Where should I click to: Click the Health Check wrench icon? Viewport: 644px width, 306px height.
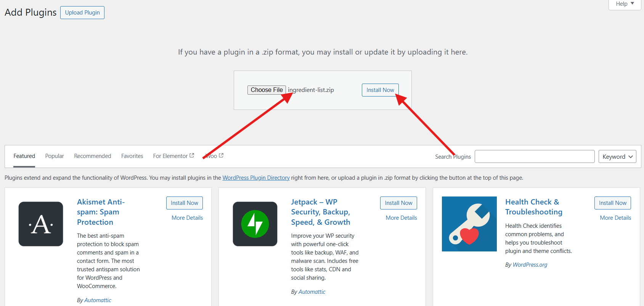[x=469, y=224]
